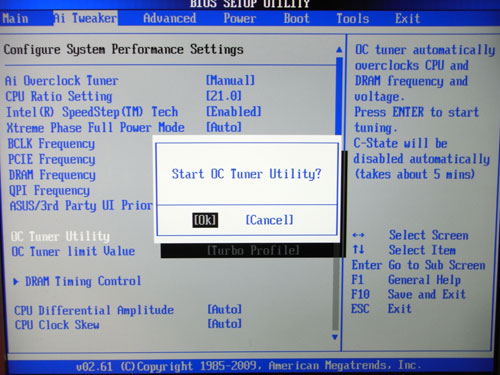This screenshot has height=375, width=500.
Task: Click the left-right arrows Select Screen icon
Action: pos(358,235)
